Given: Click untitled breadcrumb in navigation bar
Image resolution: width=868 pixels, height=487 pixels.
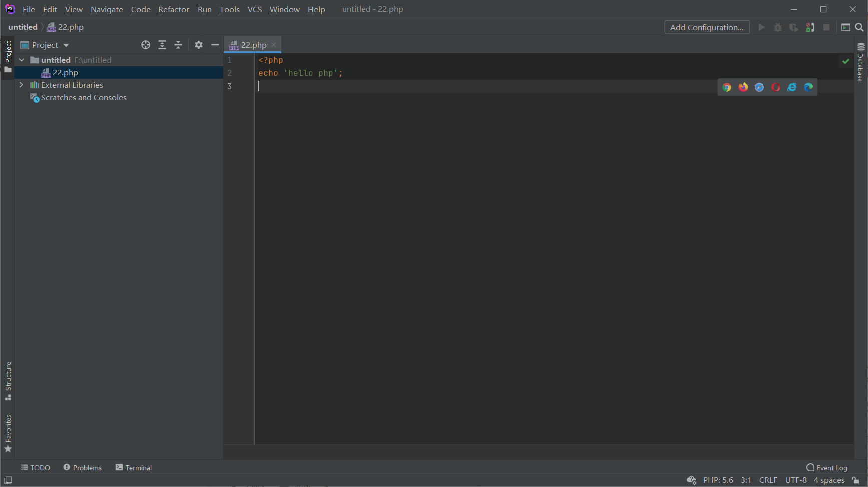Looking at the screenshot, I should click(x=23, y=27).
